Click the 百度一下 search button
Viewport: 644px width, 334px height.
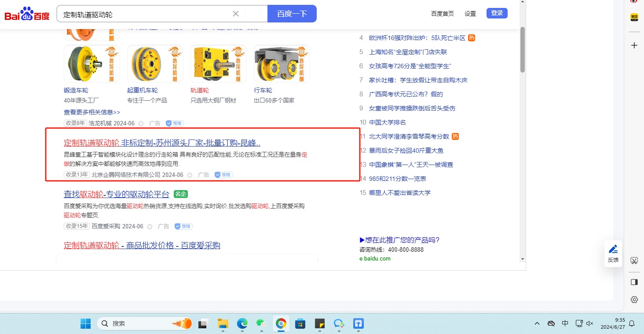pyautogui.click(x=292, y=14)
